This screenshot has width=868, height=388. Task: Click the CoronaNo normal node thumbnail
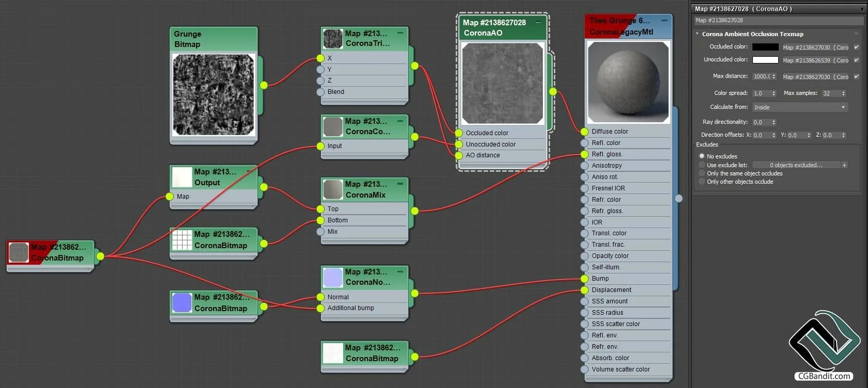tap(333, 277)
